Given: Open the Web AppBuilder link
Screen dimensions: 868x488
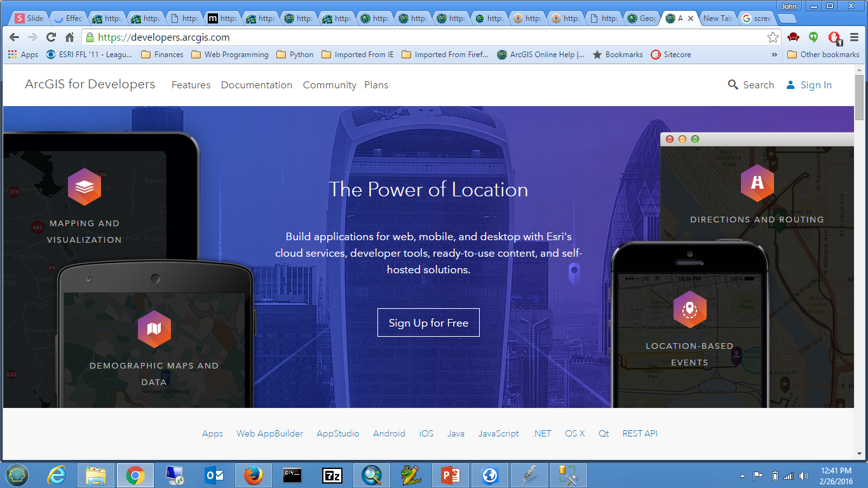Looking at the screenshot, I should [x=270, y=433].
